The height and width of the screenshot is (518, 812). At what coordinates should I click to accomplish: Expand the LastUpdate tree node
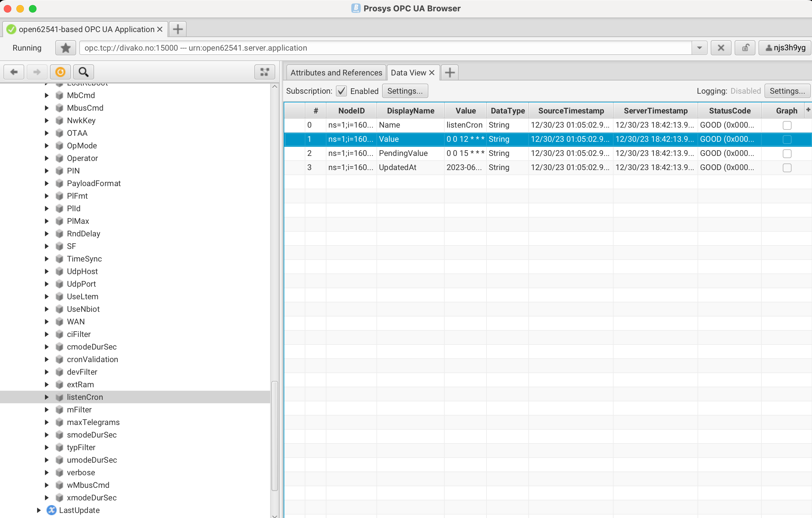tap(40, 510)
